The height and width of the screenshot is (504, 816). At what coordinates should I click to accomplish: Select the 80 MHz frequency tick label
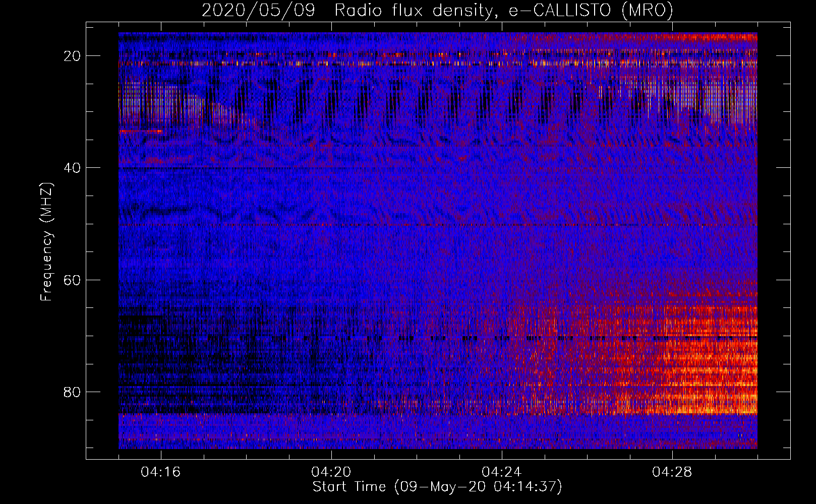tap(72, 392)
